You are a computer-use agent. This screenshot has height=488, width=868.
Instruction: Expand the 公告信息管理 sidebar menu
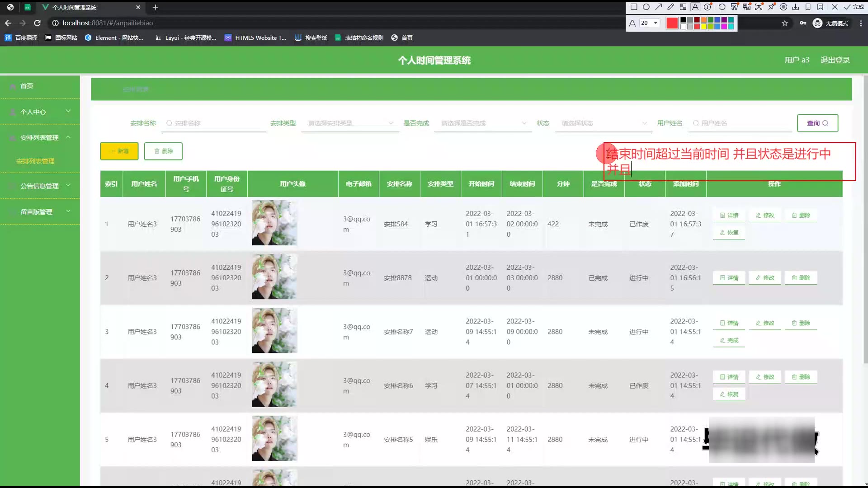tap(40, 186)
